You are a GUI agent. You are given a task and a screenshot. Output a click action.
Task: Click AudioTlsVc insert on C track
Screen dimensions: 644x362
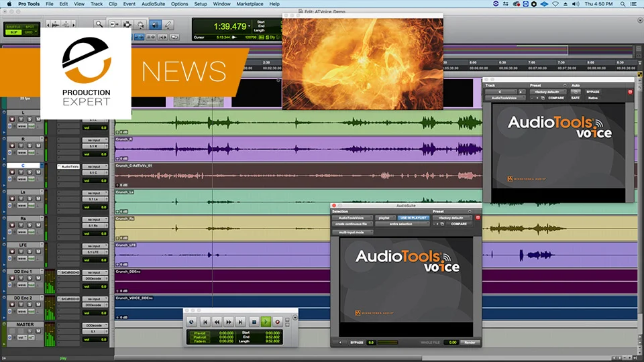pos(68,167)
